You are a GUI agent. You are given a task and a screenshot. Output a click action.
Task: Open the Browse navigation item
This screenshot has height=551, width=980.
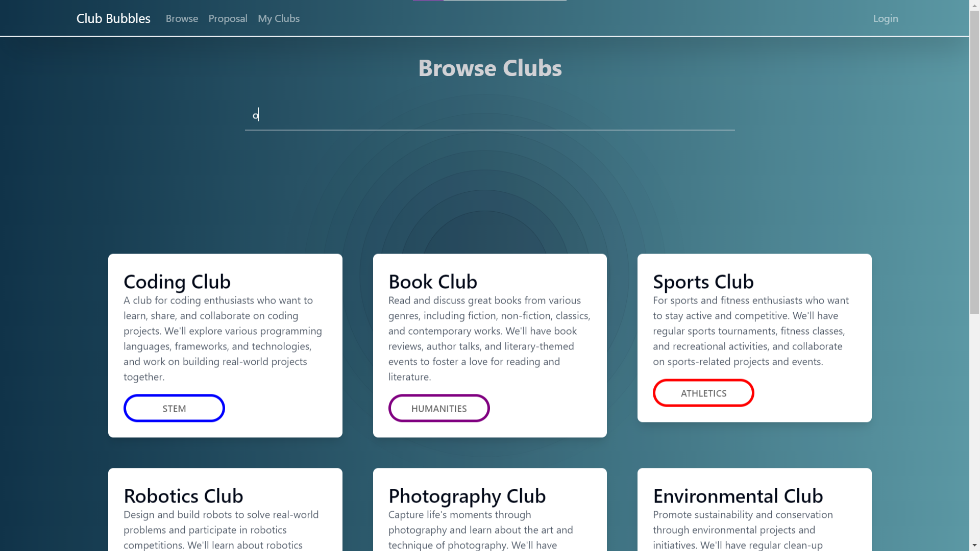click(x=182, y=18)
